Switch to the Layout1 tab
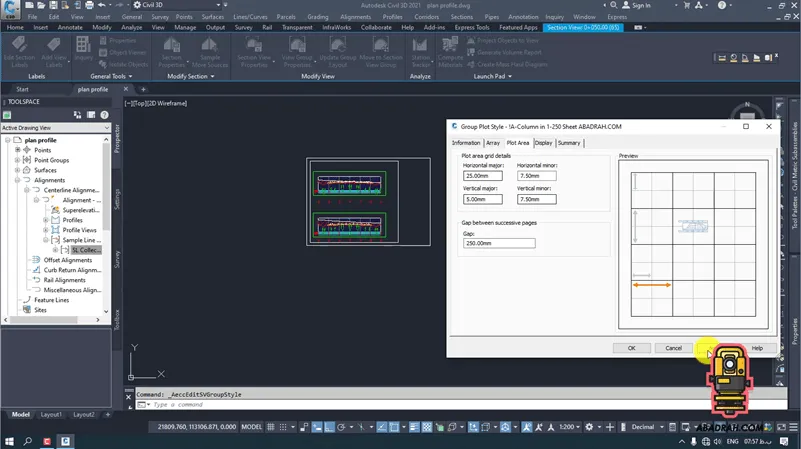Viewport: 801px width, 449px height. click(51, 414)
